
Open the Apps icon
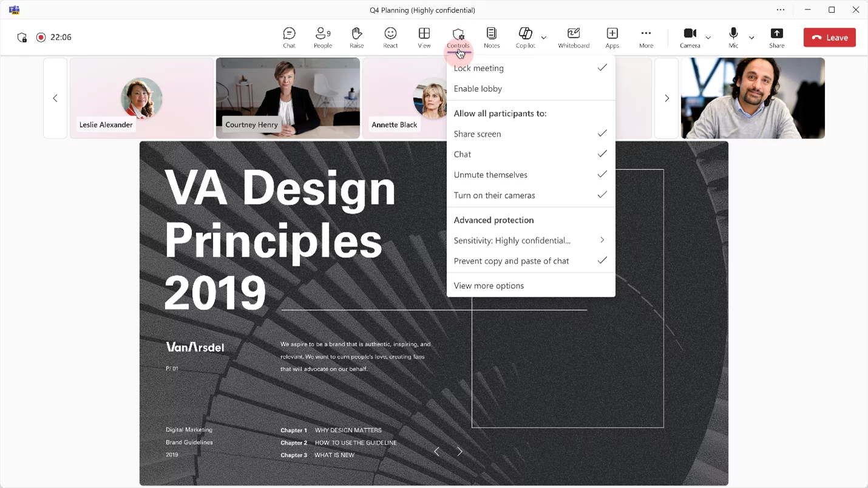(612, 37)
